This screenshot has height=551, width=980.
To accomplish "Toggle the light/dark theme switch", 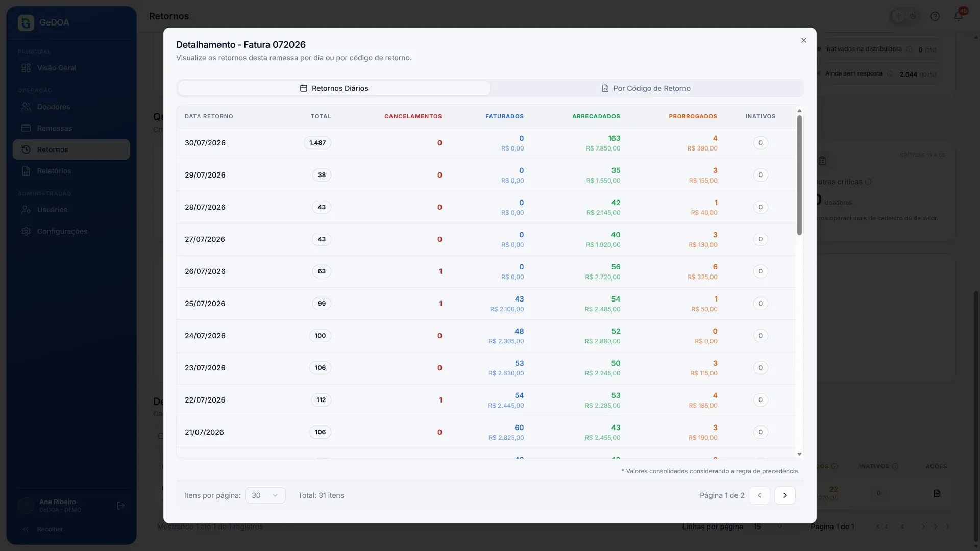I will (906, 16).
